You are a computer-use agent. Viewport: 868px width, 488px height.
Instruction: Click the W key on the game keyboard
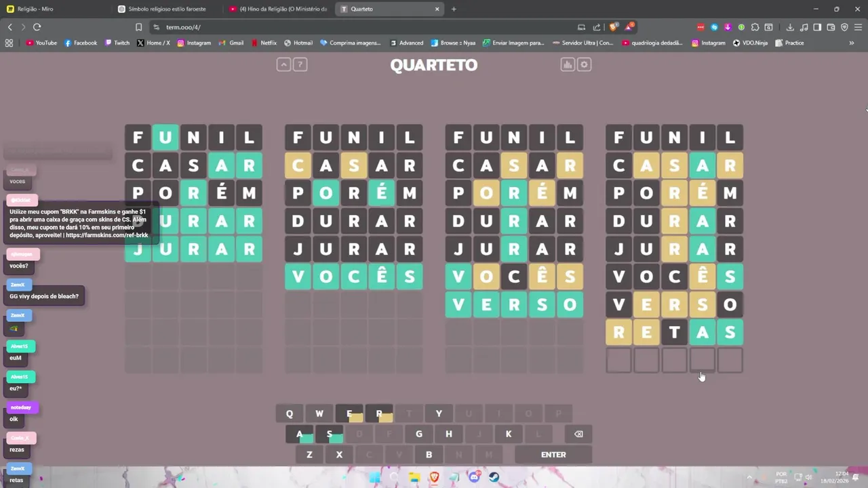(319, 413)
